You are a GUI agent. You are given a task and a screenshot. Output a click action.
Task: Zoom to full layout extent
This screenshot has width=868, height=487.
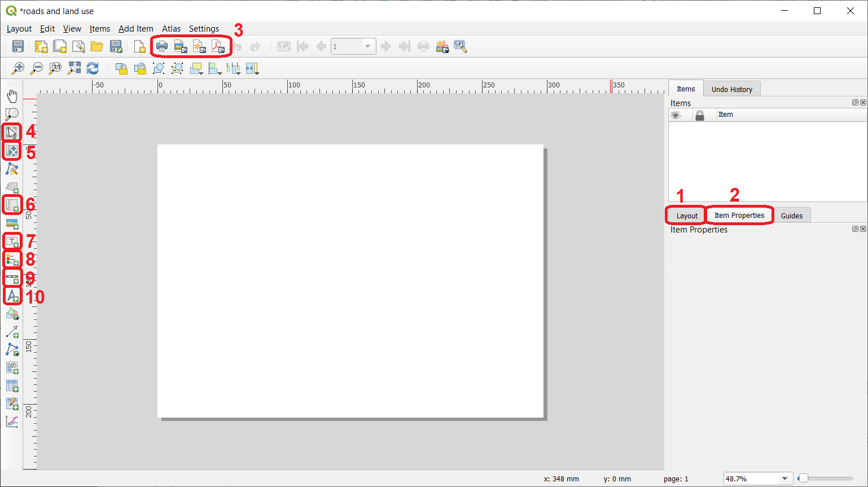point(74,68)
